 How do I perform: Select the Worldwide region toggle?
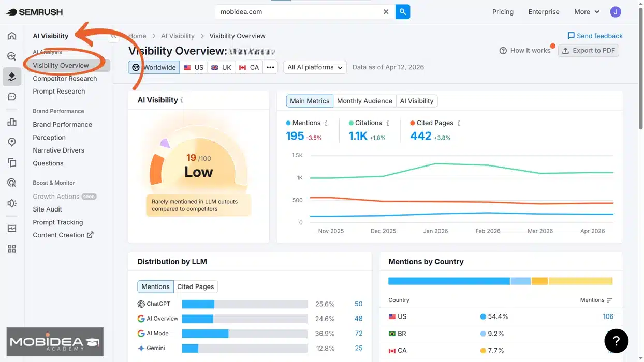(154, 67)
